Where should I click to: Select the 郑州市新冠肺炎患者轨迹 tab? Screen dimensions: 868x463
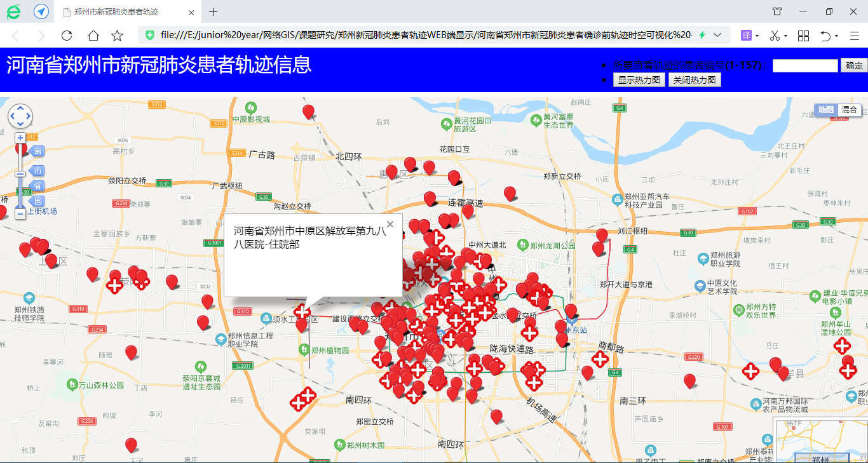pos(128,12)
